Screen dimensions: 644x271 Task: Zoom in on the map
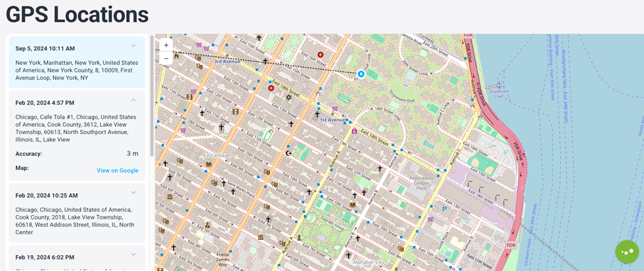point(166,45)
